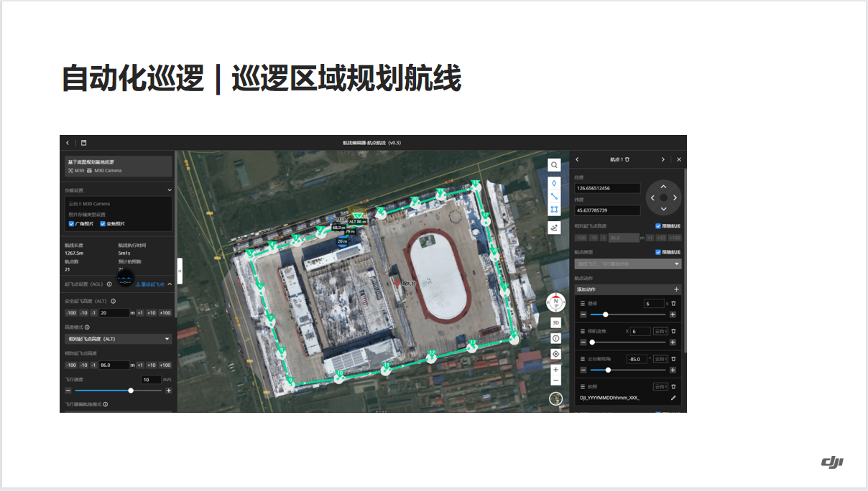Decrease 云台俯仰角 with its minus button

583,370
